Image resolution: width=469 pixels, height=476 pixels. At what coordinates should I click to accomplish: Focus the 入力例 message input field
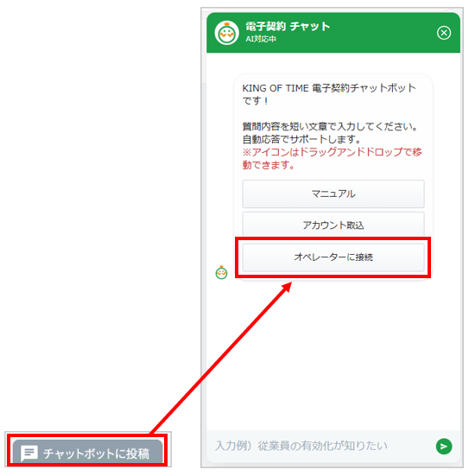pos(322,446)
